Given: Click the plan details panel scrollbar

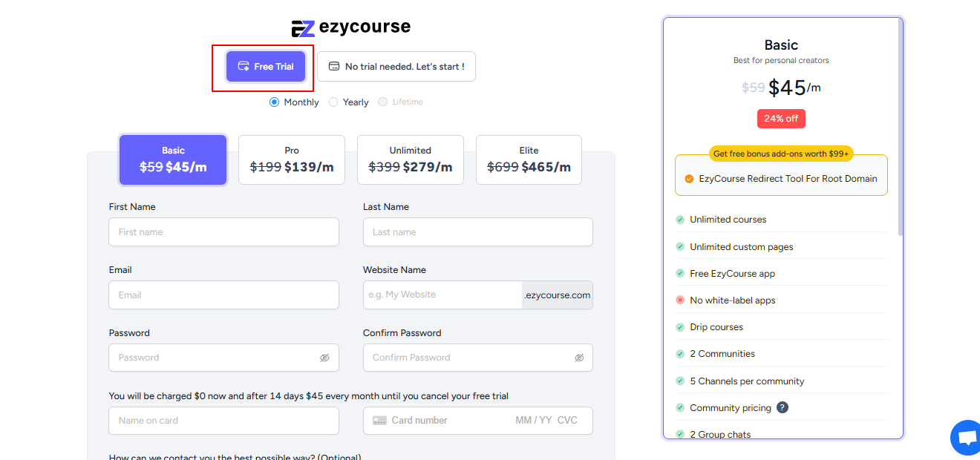Looking at the screenshot, I should point(901,126).
